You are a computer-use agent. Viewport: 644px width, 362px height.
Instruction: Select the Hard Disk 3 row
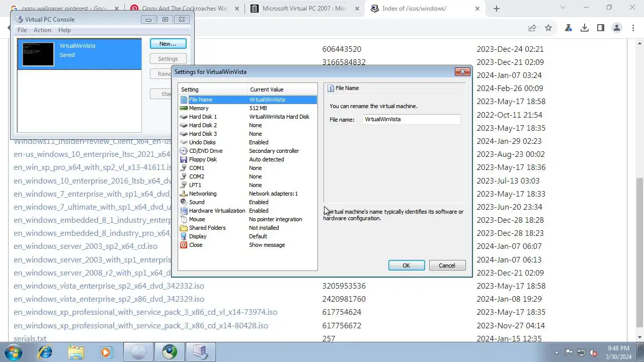[248, 134]
